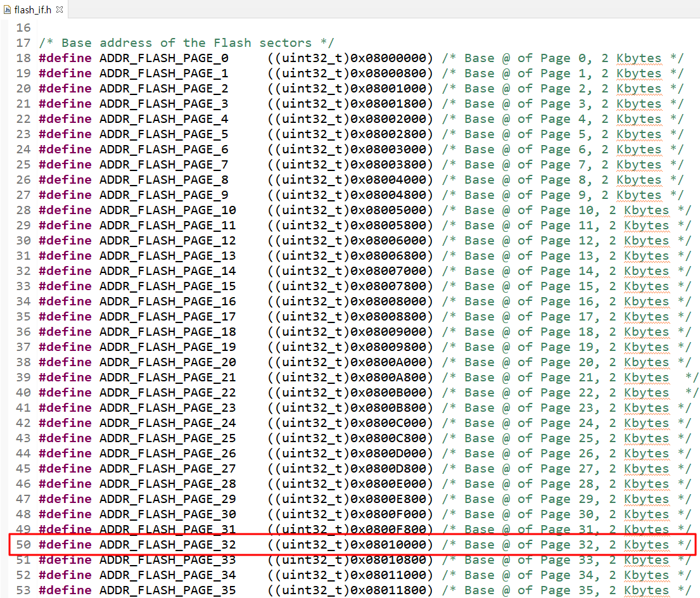Place cursor on ADDR_FLASH_PAGE_0 macro name
Viewport: 700px width, 598px height.
[165, 58]
